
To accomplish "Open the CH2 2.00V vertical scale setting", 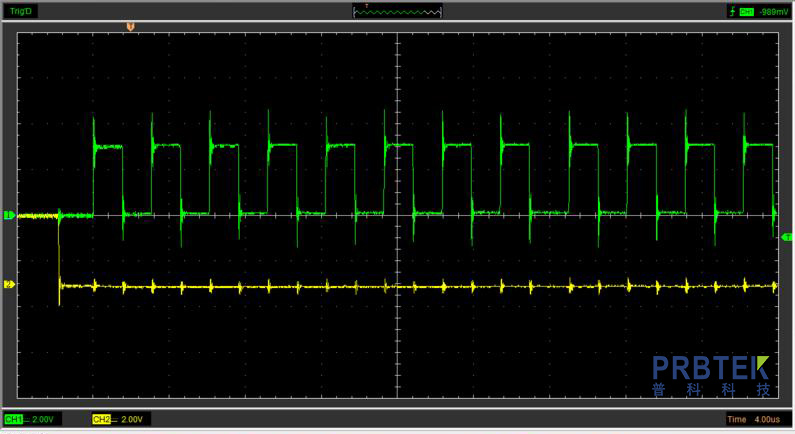I will click(133, 419).
